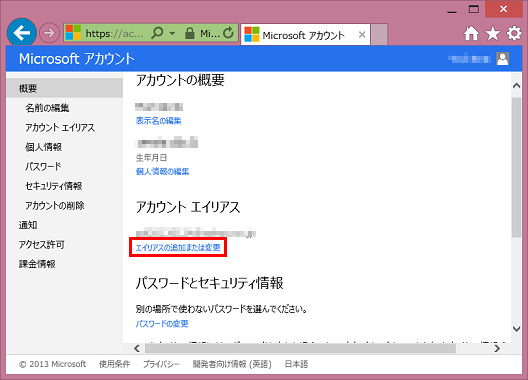Image resolution: width=528 pixels, height=380 pixels.
Task: Click the vertical scrollbar down arrow
Action: click(517, 329)
